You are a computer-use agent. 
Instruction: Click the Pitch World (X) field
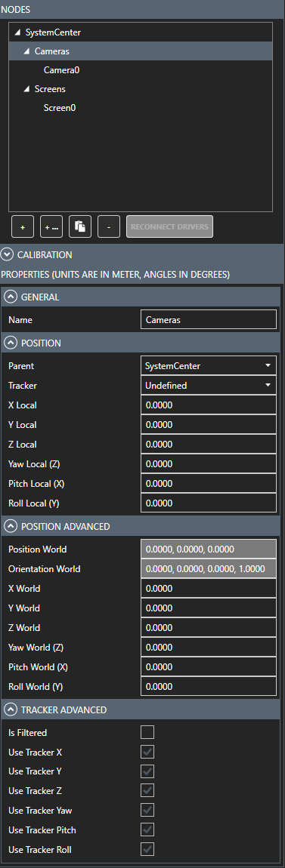click(x=209, y=667)
